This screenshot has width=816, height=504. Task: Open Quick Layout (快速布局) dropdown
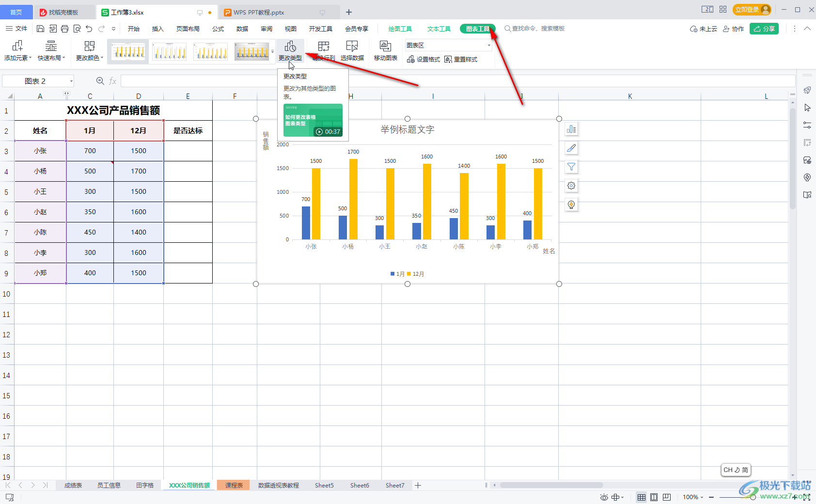coord(51,51)
